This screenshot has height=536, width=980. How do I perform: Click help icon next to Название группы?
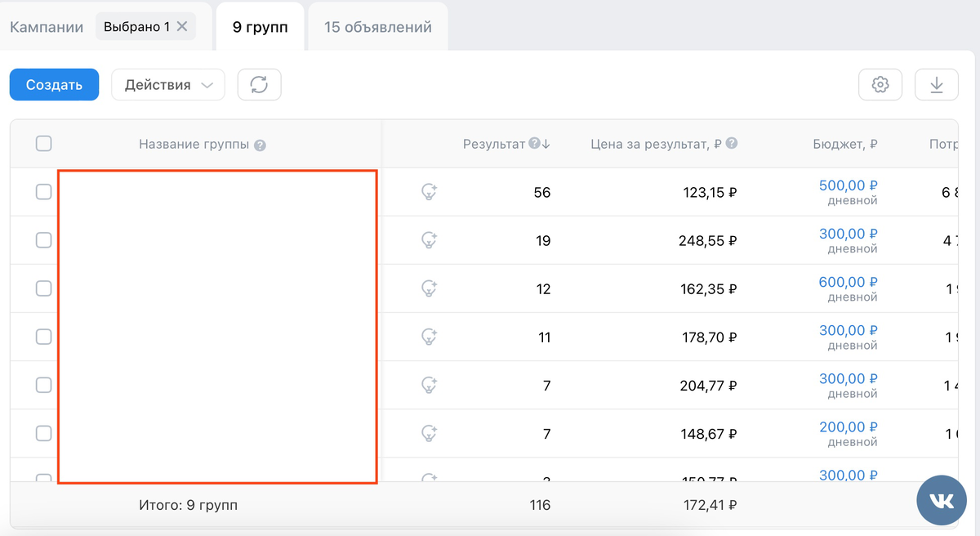(260, 145)
